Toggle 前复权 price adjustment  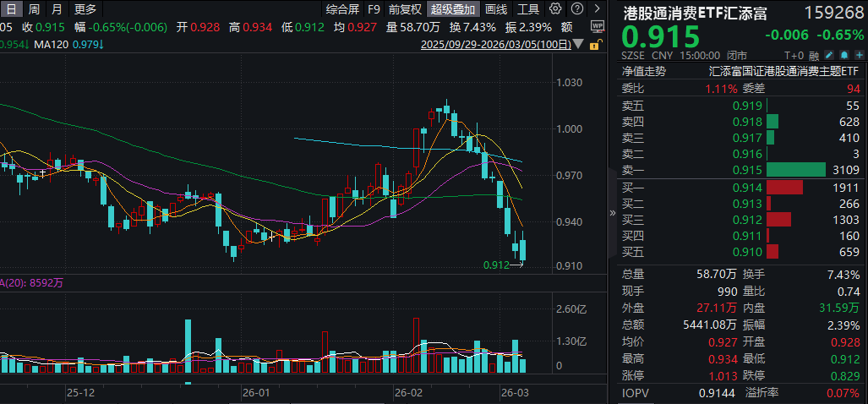click(406, 10)
